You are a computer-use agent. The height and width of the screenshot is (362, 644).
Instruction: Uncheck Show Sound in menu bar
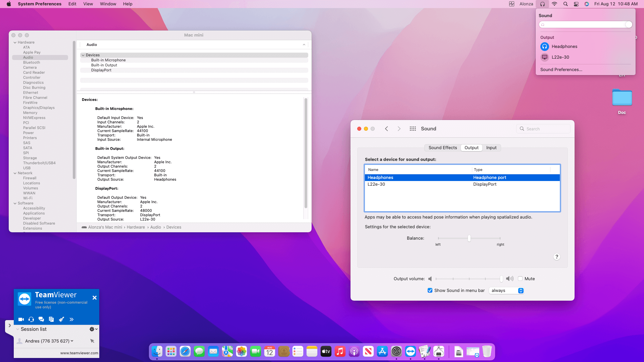430,291
